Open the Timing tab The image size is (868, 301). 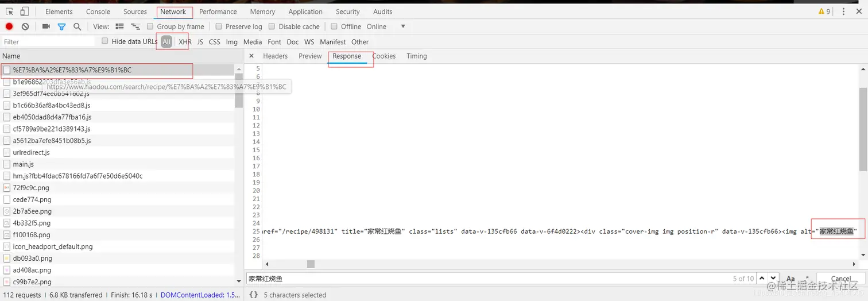click(x=417, y=56)
